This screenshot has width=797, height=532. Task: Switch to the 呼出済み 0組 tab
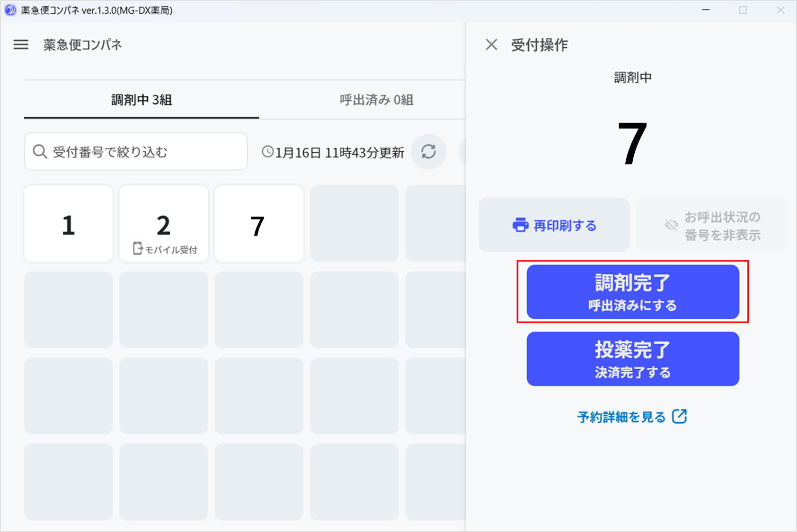tap(376, 100)
